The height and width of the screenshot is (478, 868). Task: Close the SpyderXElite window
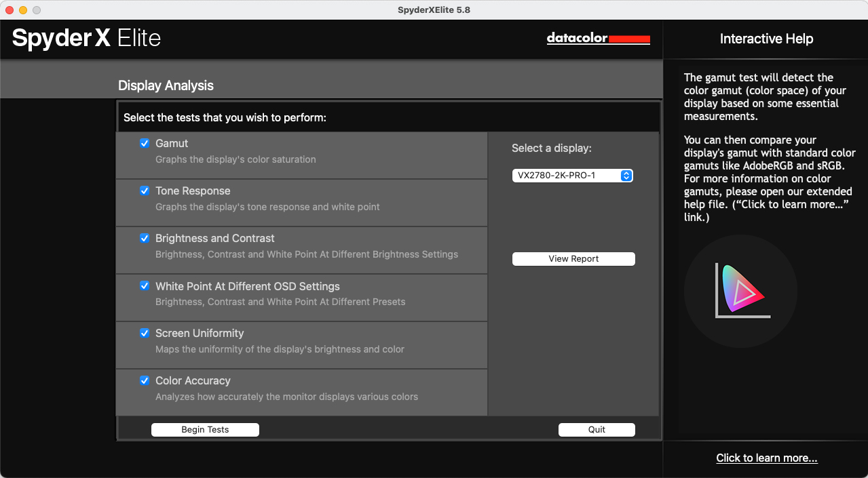tap(10, 10)
